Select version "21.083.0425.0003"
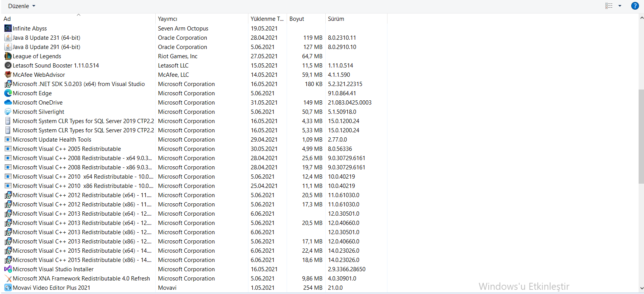The height and width of the screenshot is (294, 644). 350,102
